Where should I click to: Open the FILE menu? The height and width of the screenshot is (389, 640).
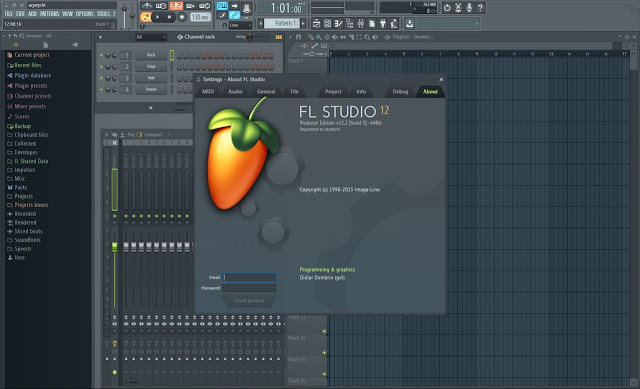pos(9,13)
